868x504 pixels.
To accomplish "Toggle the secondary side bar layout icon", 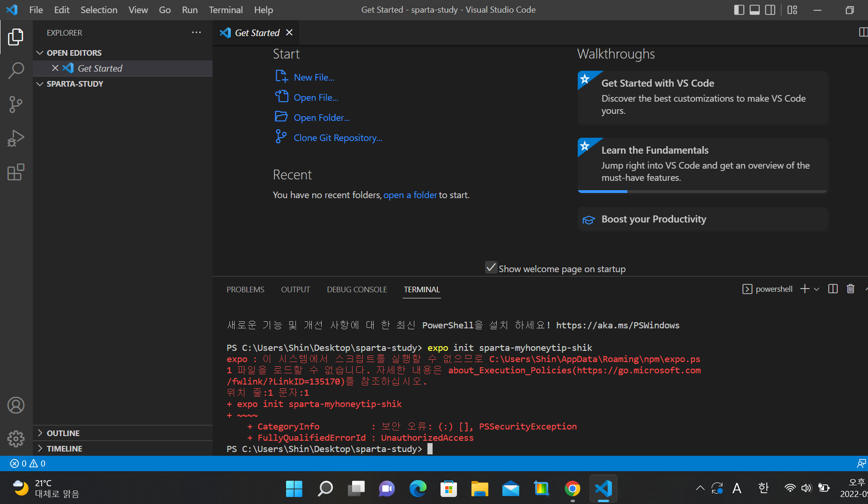I will point(770,10).
